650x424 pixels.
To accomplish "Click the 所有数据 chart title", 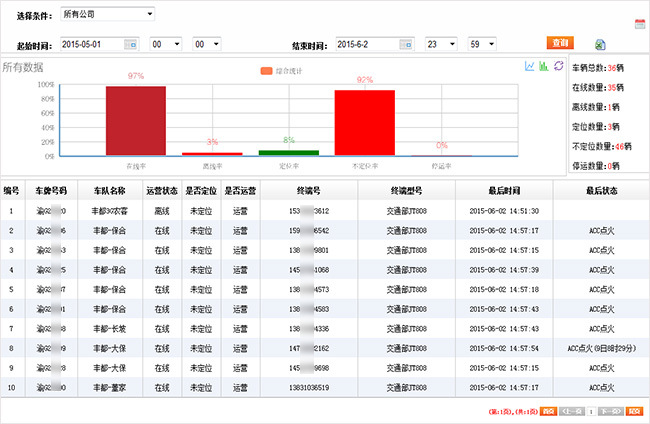I will tap(23, 67).
